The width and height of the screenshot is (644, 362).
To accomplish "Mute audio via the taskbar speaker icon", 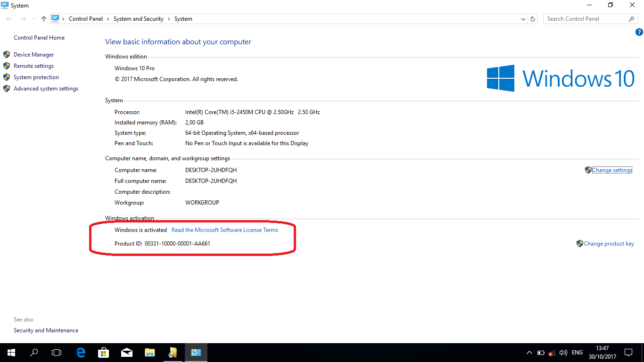I will pyautogui.click(x=563, y=352).
